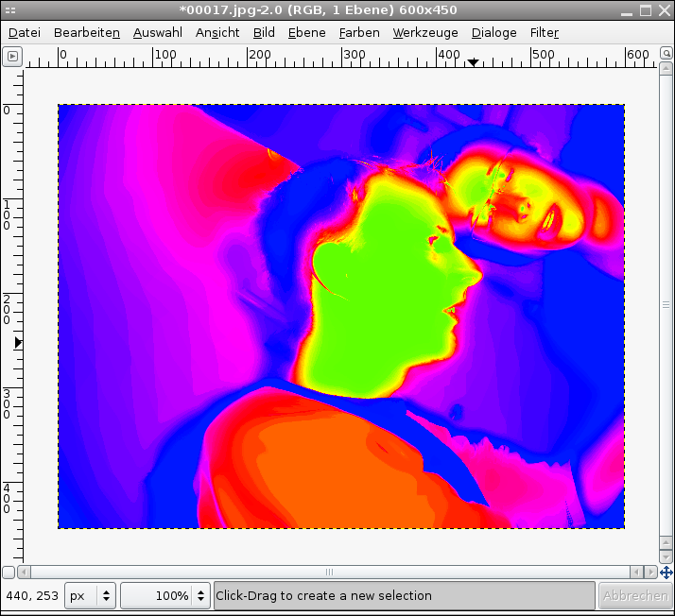Click the navigation cross-arrows icon
Viewport: 675px width, 616px height.
[666, 573]
